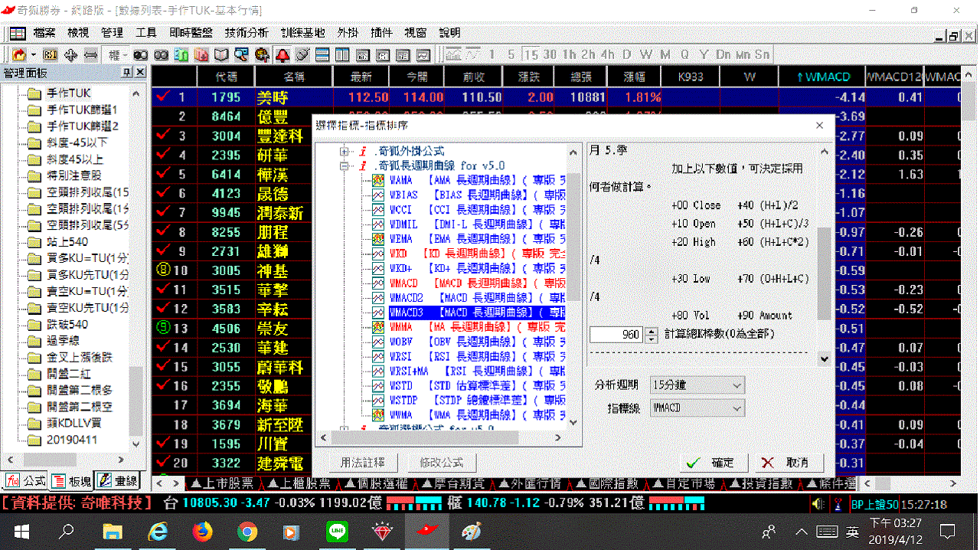Click the 計算總K棒數 number input field
This screenshot has width=980, height=550.
coord(617,335)
